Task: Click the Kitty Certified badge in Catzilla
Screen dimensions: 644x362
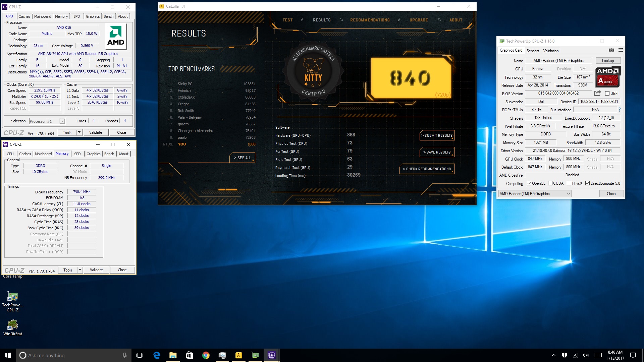Action: coord(313,71)
